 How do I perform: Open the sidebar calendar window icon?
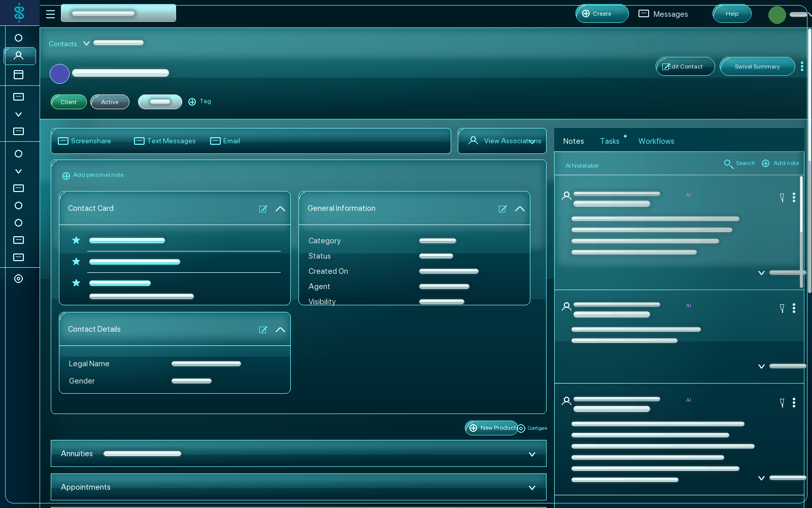pos(19,75)
